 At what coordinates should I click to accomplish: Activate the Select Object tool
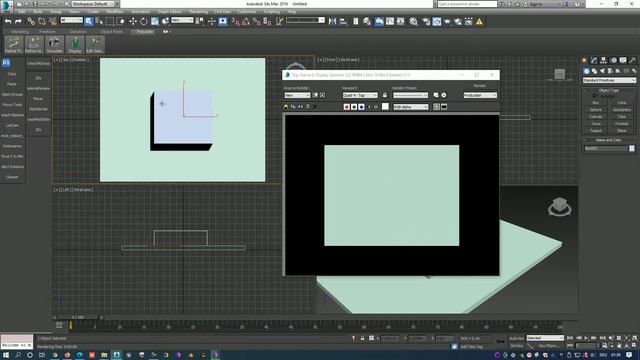(89, 21)
